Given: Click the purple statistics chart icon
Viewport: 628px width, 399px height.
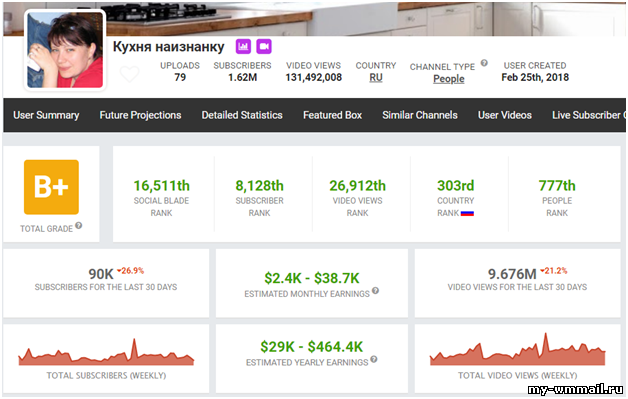Looking at the screenshot, I should pyautogui.click(x=243, y=46).
